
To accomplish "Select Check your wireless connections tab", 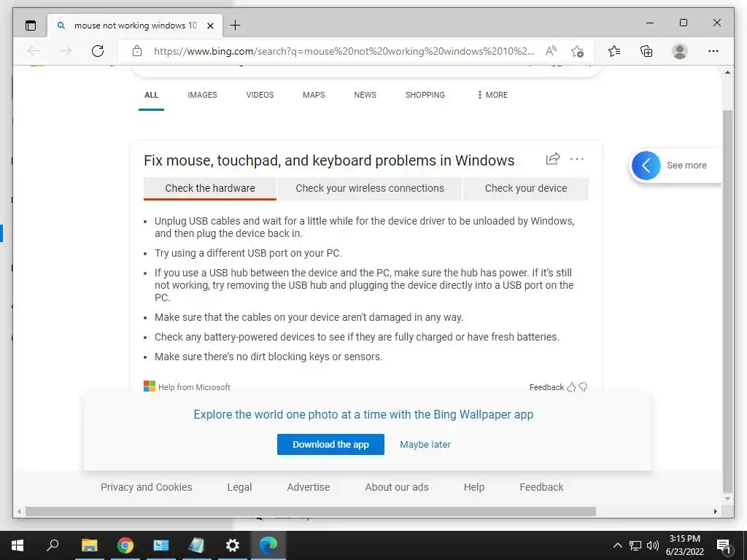I will click(370, 189).
